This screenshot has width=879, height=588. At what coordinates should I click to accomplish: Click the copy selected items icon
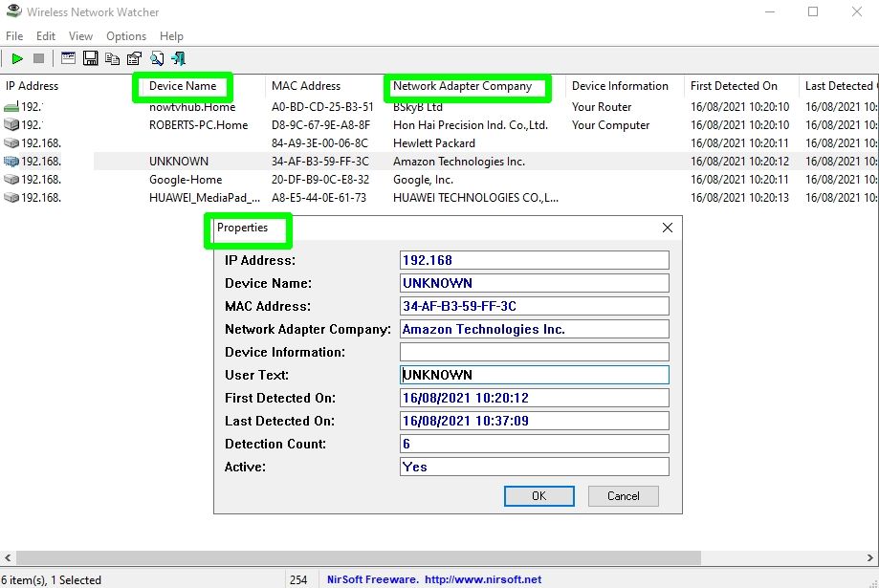[112, 57]
